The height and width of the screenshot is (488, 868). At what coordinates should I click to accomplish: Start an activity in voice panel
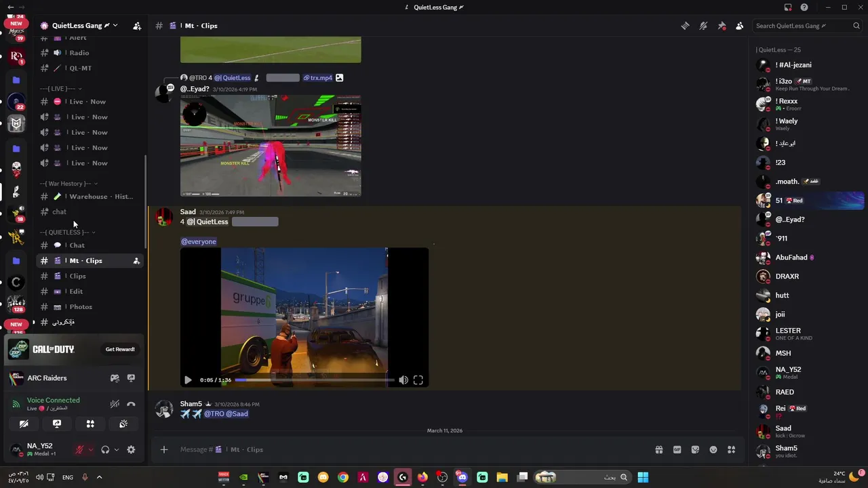click(90, 424)
